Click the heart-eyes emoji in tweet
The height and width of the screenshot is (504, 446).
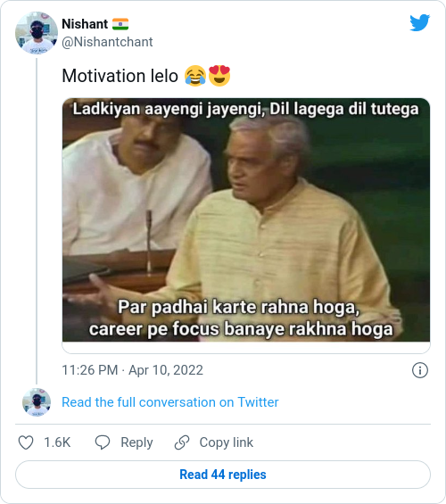click(219, 76)
